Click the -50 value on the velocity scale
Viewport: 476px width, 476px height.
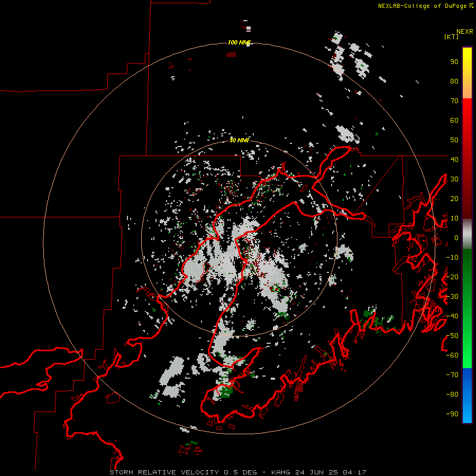point(452,335)
